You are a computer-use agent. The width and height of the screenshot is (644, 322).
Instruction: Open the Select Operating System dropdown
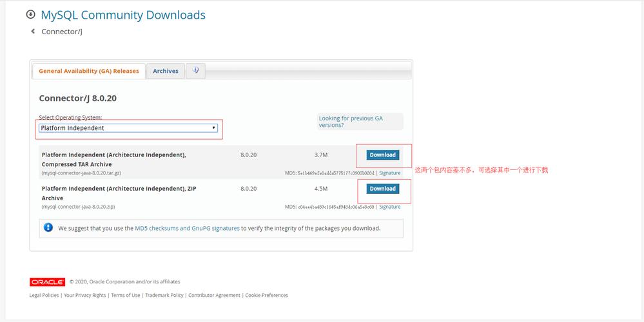pos(128,128)
